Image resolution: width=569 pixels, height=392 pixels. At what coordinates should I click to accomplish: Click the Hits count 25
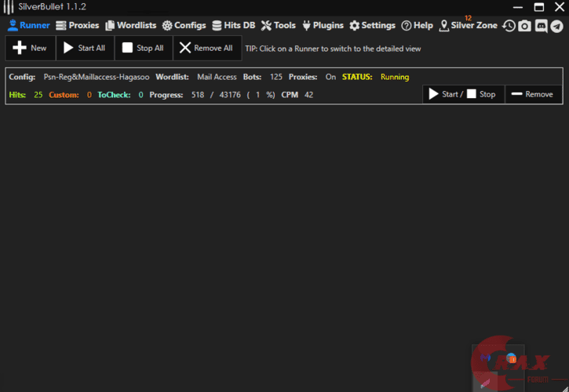[38, 95]
